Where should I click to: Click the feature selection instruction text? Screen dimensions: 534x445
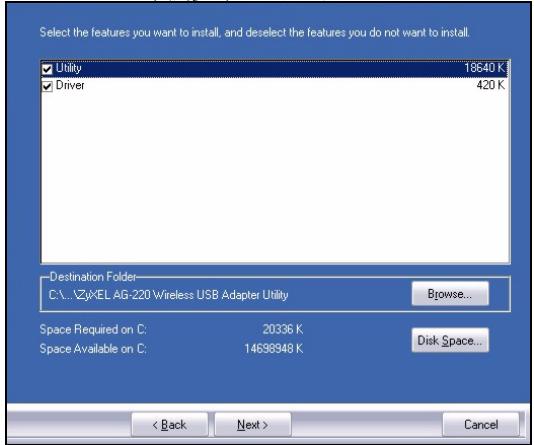254,33
